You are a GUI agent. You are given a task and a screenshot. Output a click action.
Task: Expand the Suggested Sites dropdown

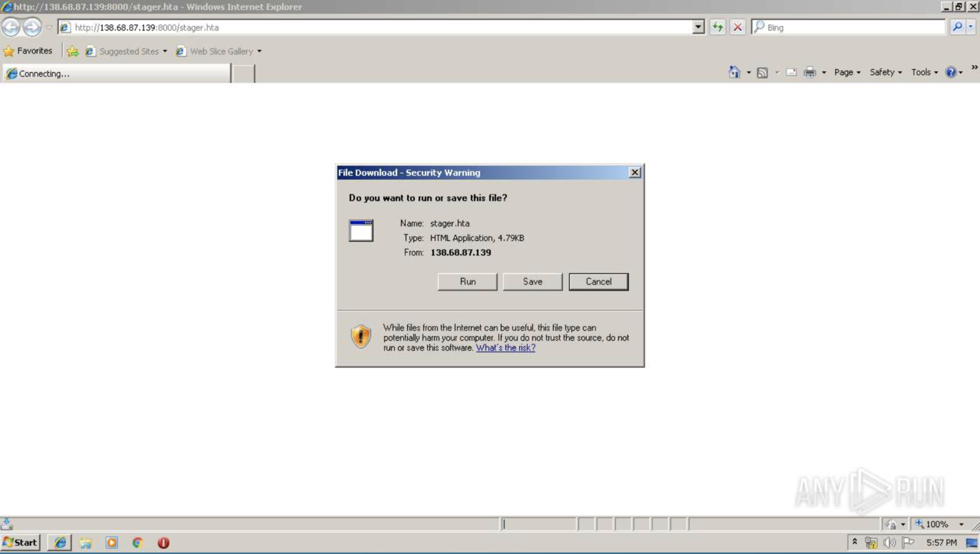[x=165, y=51]
